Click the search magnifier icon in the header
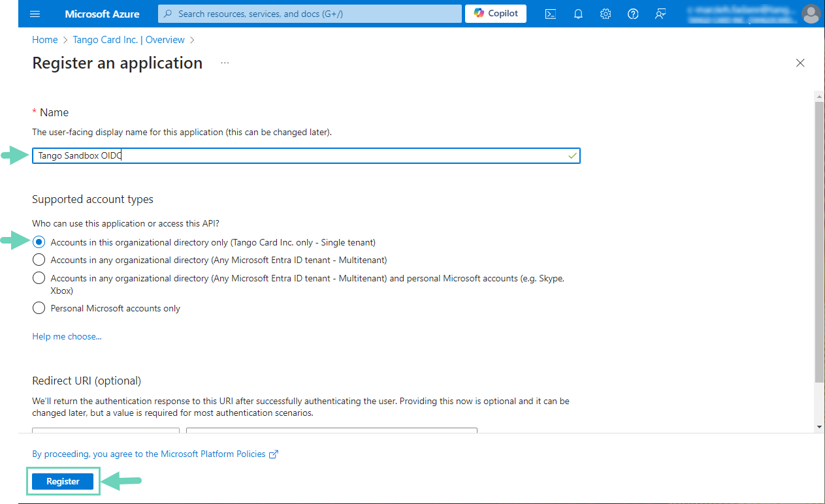825x504 pixels. pyautogui.click(x=169, y=14)
